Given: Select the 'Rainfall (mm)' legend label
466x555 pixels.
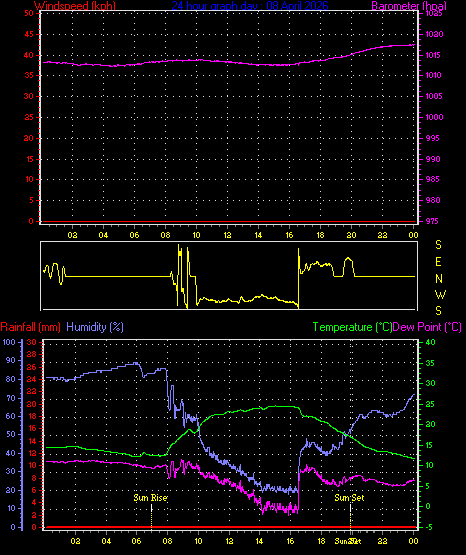Looking at the screenshot, I should (30, 327).
